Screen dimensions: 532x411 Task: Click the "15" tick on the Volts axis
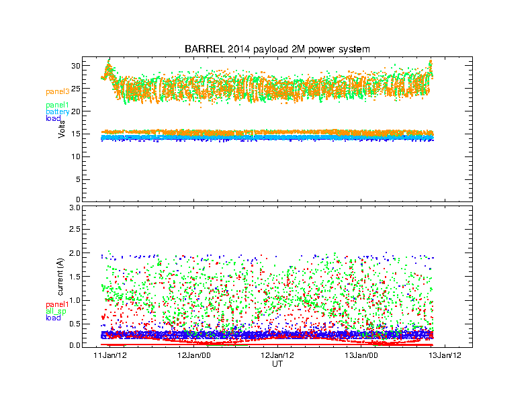coord(76,134)
